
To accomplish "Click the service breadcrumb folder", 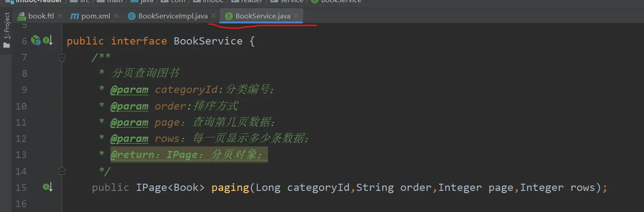I will (288, 1).
